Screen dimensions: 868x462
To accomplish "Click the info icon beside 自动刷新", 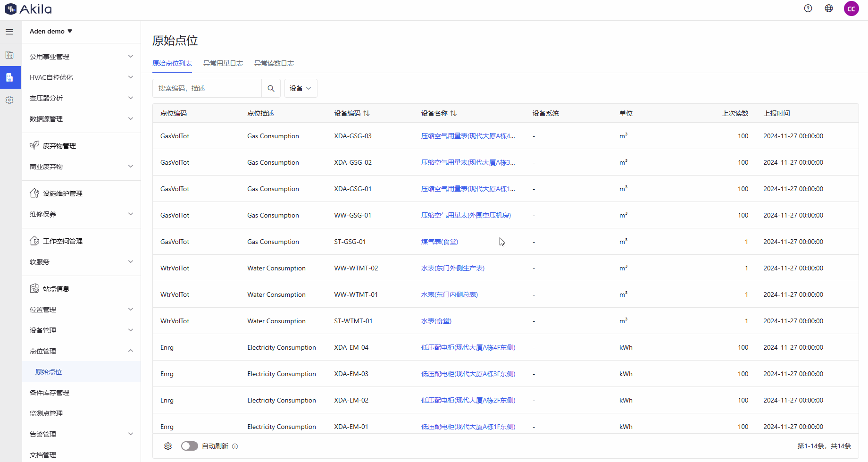I will pyautogui.click(x=235, y=446).
